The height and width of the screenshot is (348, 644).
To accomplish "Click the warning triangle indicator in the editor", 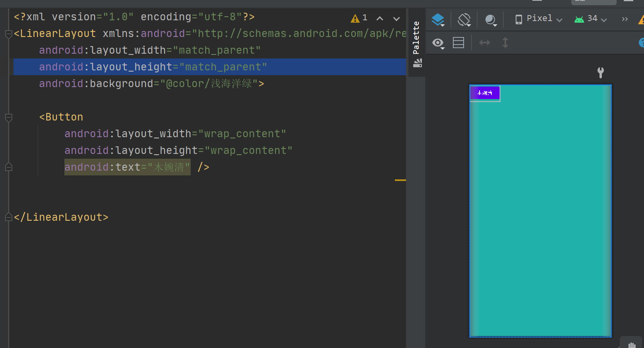I will [x=355, y=18].
